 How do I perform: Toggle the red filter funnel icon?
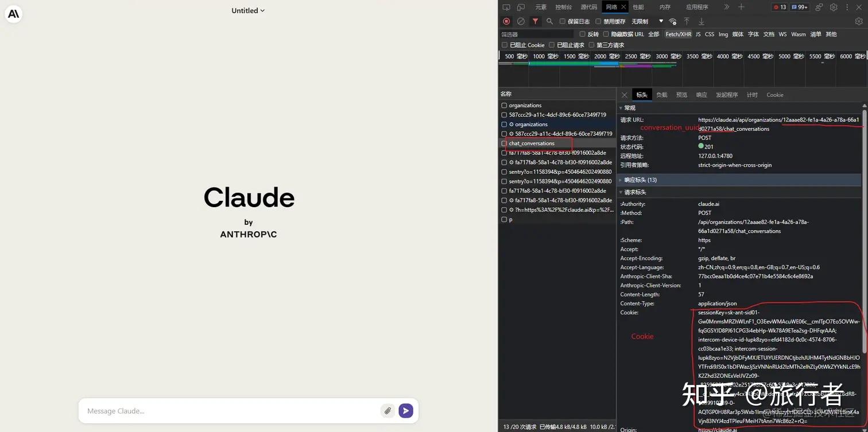(535, 21)
